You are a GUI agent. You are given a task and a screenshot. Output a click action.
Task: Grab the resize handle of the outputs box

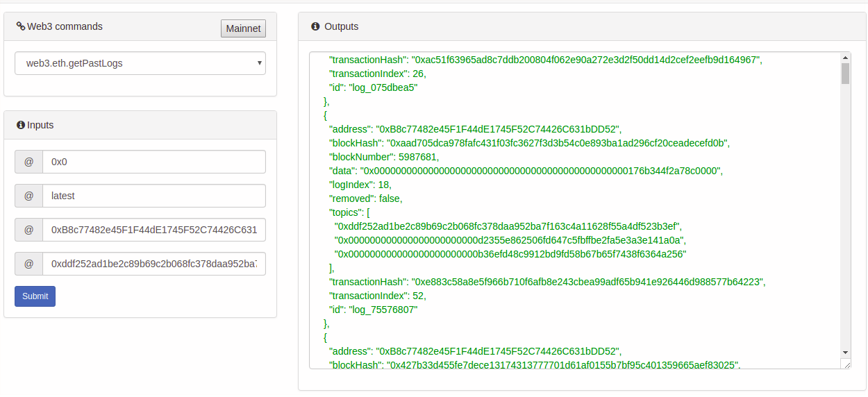[845, 364]
